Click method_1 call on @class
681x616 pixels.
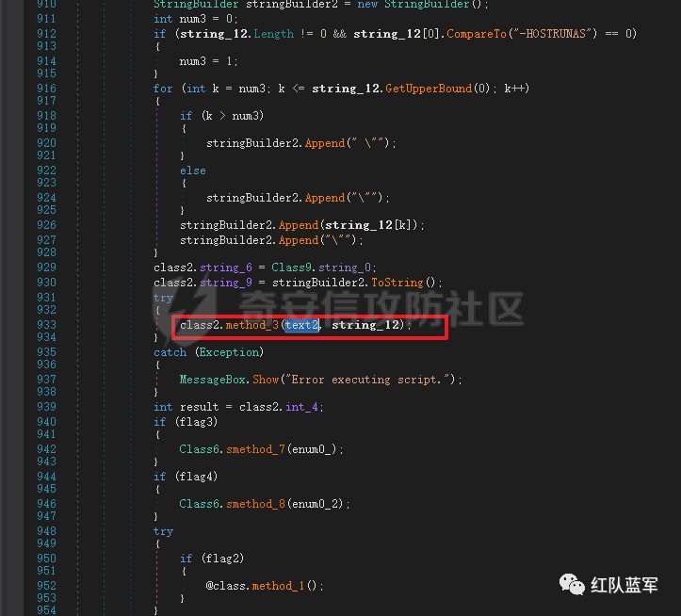click(x=278, y=586)
